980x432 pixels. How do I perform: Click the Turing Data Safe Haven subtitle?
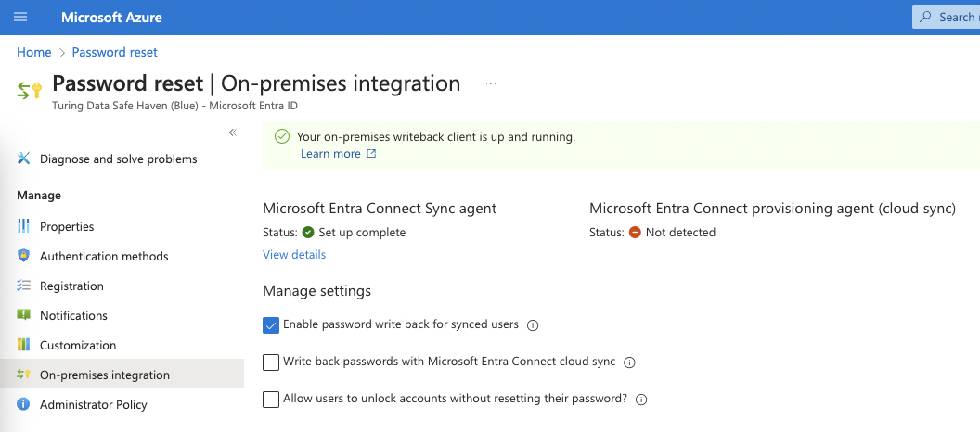pos(175,106)
